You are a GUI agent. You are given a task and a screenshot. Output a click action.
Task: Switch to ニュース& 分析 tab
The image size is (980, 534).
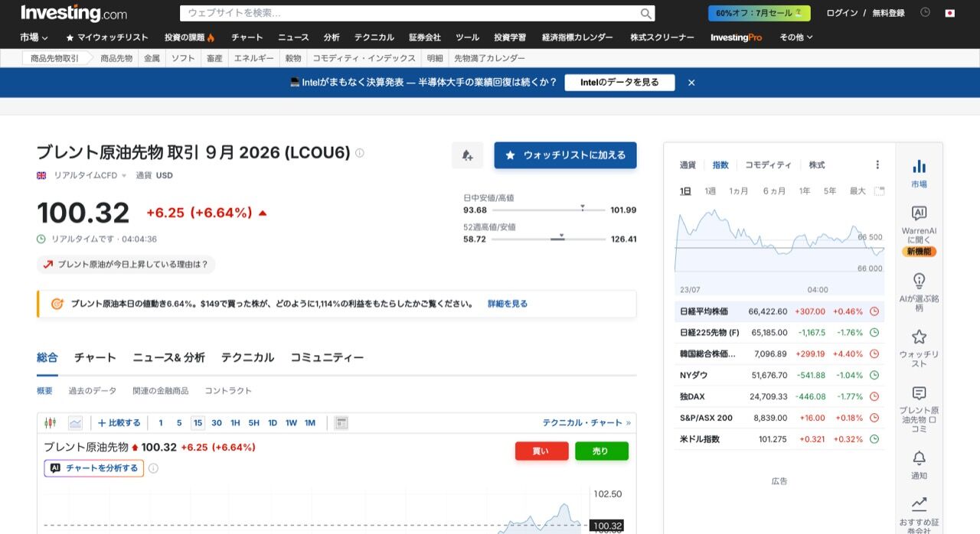coord(168,357)
